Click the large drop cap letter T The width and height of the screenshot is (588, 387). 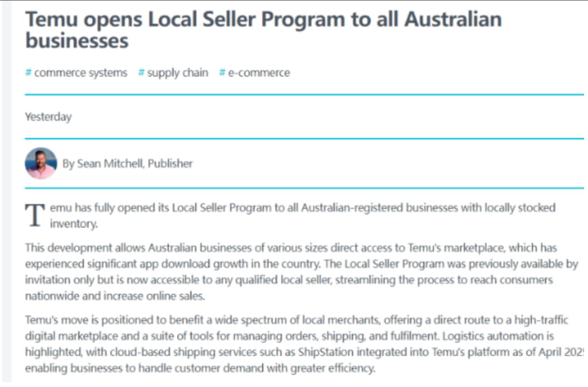(x=35, y=214)
